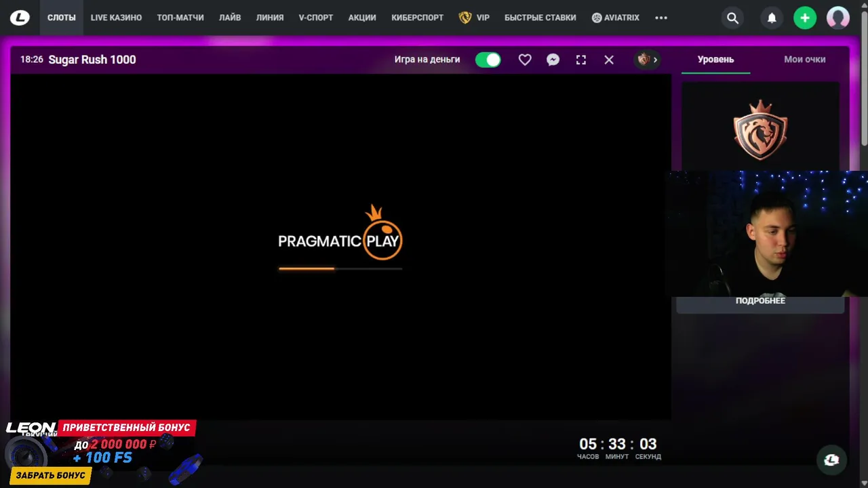This screenshot has width=868, height=488.
Task: Click the 18:26 clock text
Action: click(x=32, y=60)
